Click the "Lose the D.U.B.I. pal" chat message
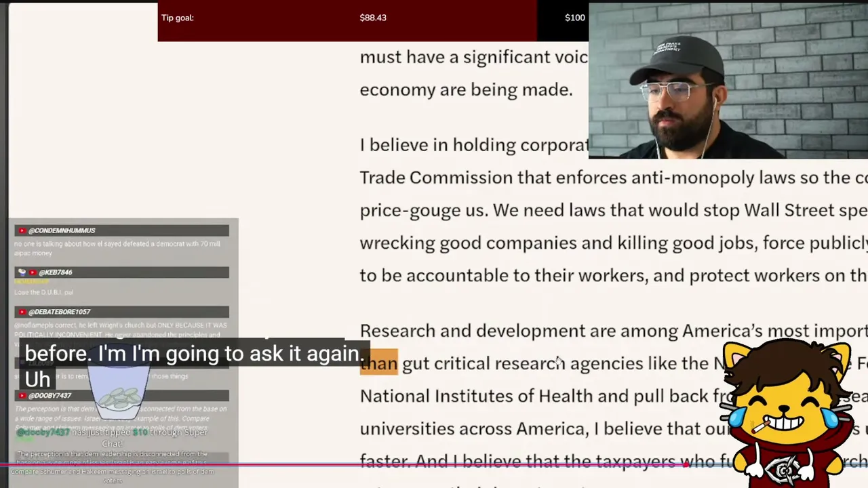Viewport: 868px width, 488px height. pos(43,292)
